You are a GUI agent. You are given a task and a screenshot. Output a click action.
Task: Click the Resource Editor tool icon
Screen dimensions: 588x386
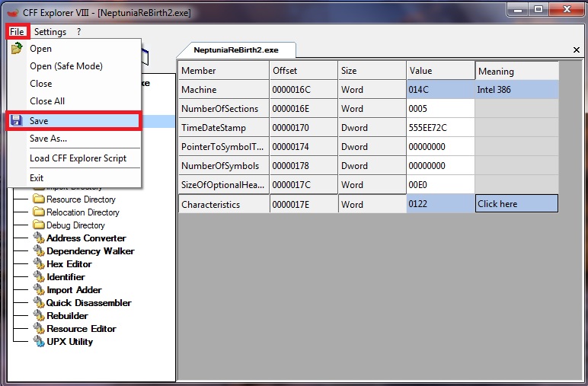tap(39, 328)
